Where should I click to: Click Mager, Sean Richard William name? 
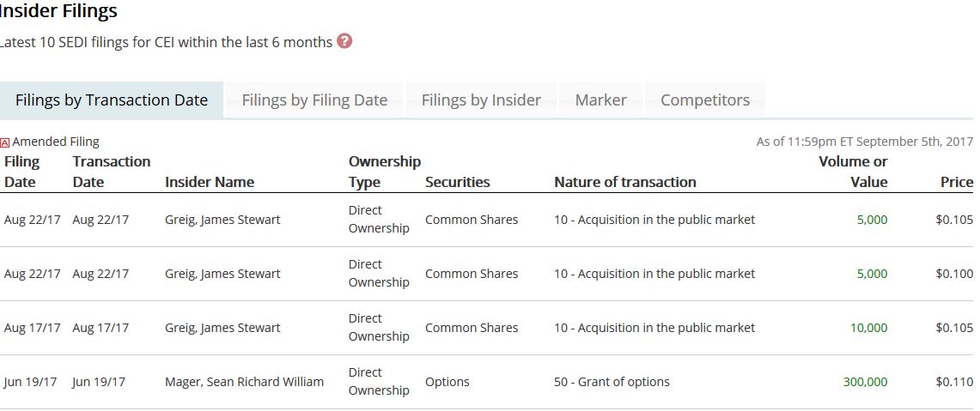244,382
